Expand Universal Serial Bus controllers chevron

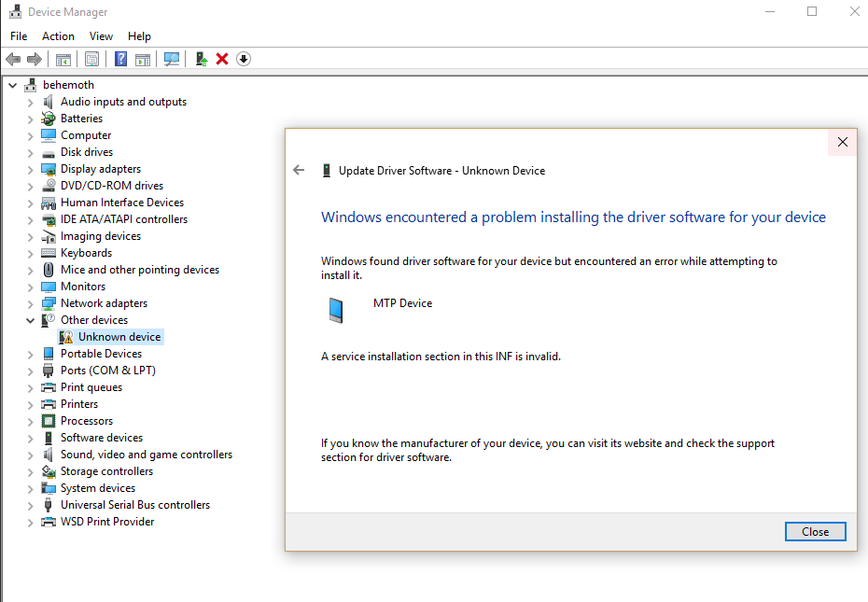[x=31, y=506]
